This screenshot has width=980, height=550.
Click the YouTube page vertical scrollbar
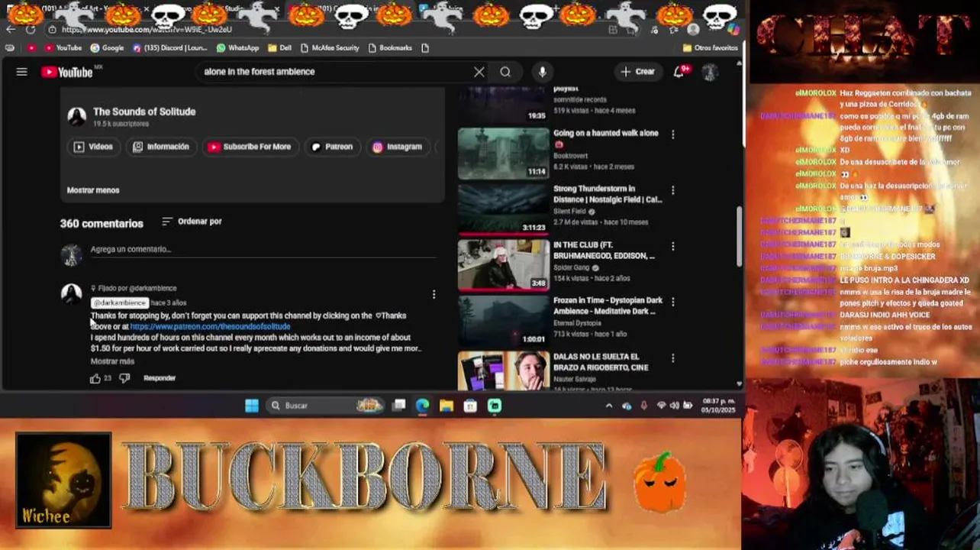[x=738, y=237]
